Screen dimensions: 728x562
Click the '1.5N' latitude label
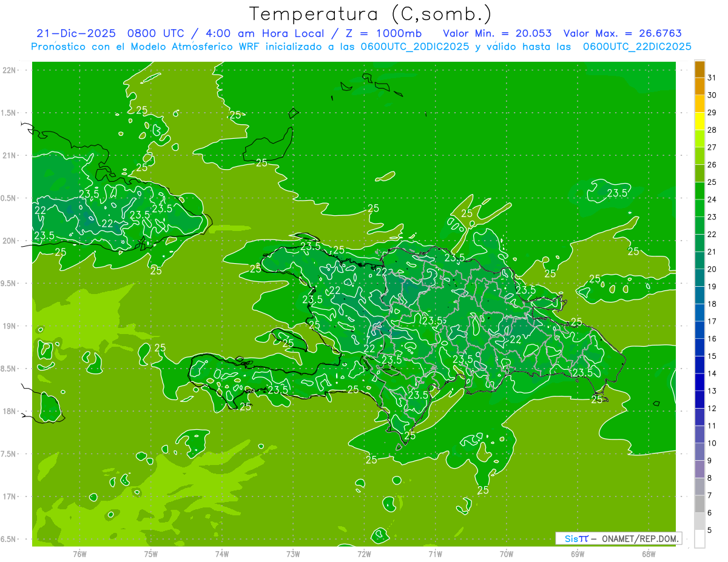[9, 113]
